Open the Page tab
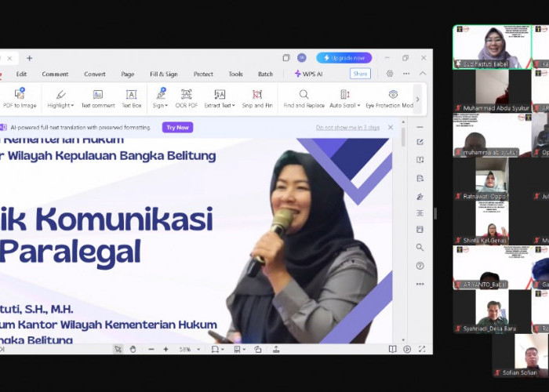The width and height of the screenshot is (549, 392). tap(127, 74)
